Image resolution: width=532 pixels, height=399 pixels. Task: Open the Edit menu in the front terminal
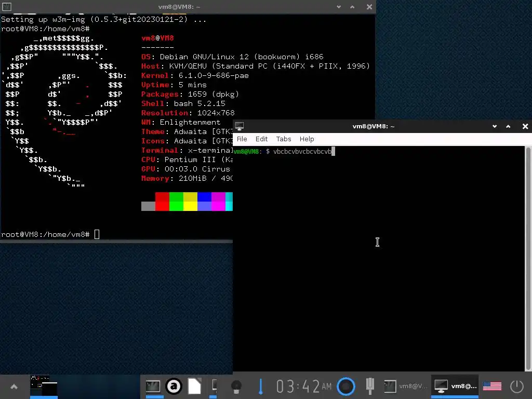(261, 139)
